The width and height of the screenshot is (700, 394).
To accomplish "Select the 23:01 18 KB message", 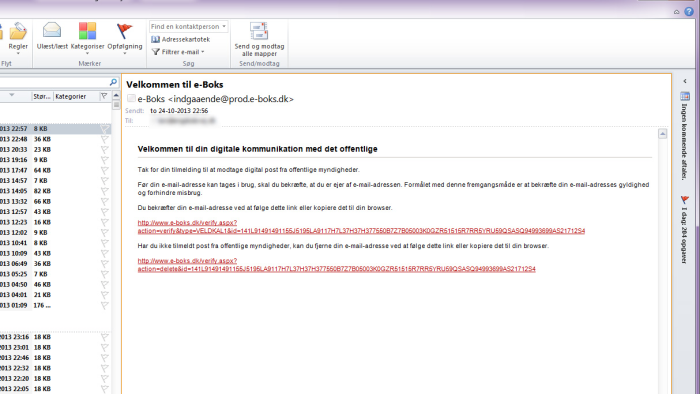I will point(55,348).
